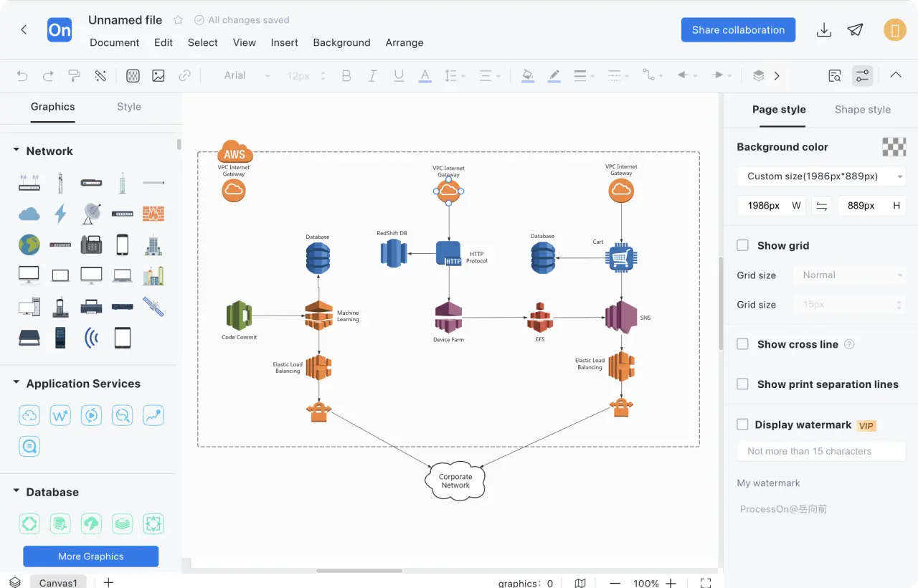Toggle fullscreen icon in status bar

[706, 583]
